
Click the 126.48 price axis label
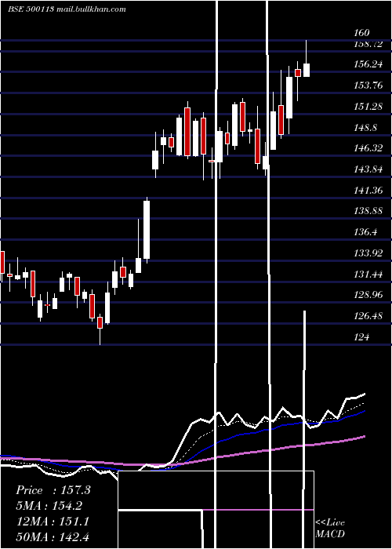pyautogui.click(x=368, y=315)
